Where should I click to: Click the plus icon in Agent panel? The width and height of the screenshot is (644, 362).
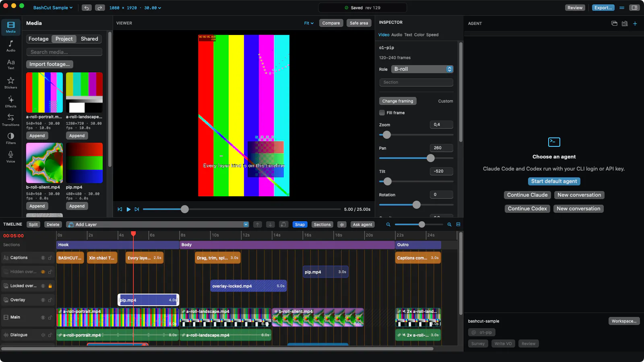point(635,24)
